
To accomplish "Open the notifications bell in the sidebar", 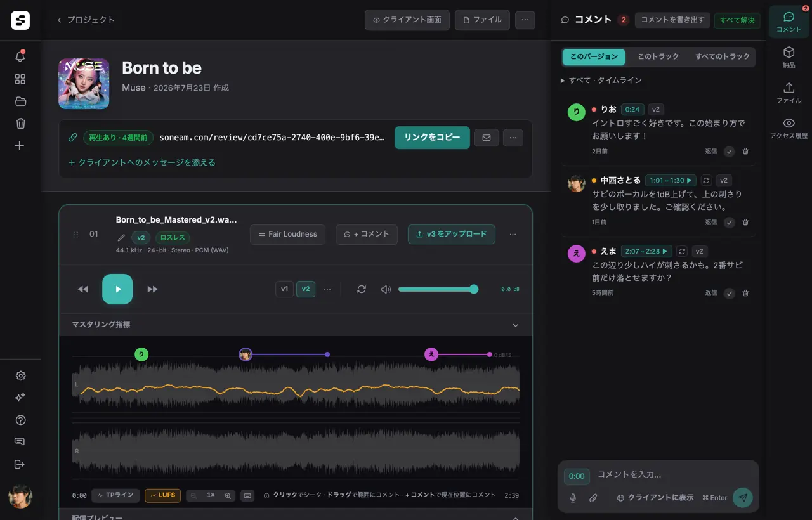I will [x=20, y=56].
